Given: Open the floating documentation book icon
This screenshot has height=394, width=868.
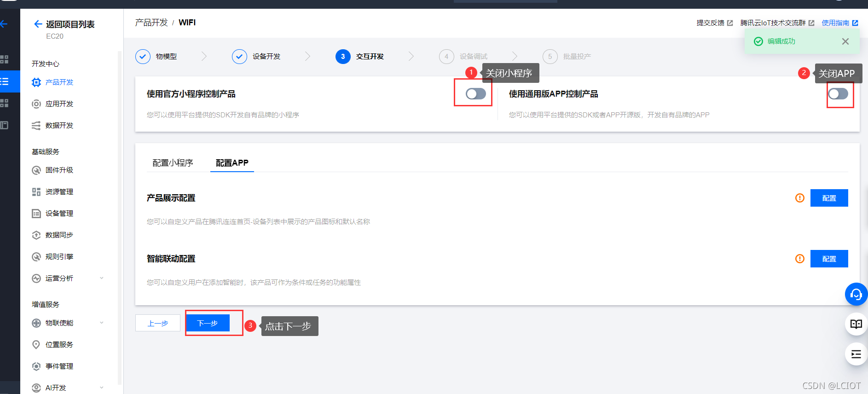Looking at the screenshot, I should 856,324.
